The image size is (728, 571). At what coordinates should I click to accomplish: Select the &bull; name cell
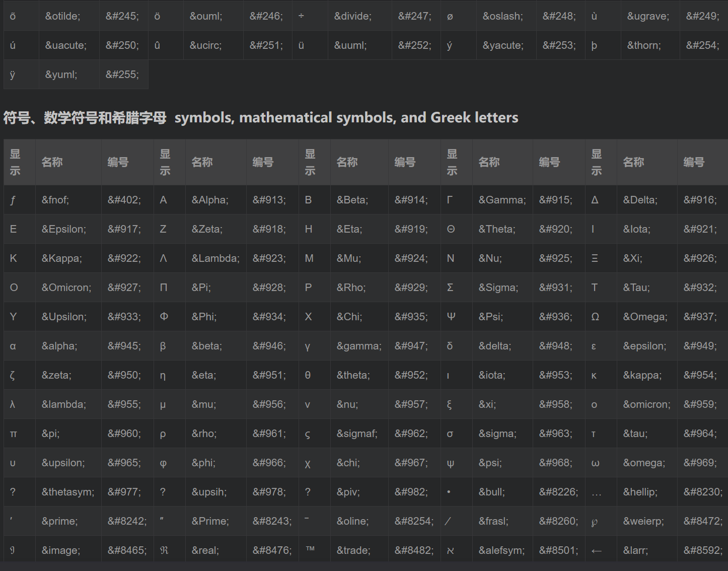502,492
